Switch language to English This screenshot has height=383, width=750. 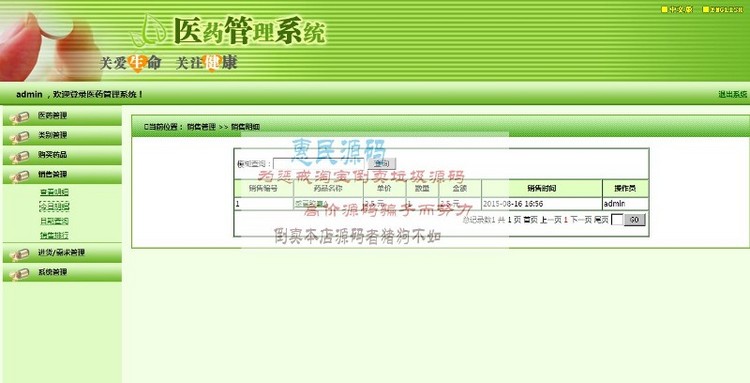pos(723,10)
